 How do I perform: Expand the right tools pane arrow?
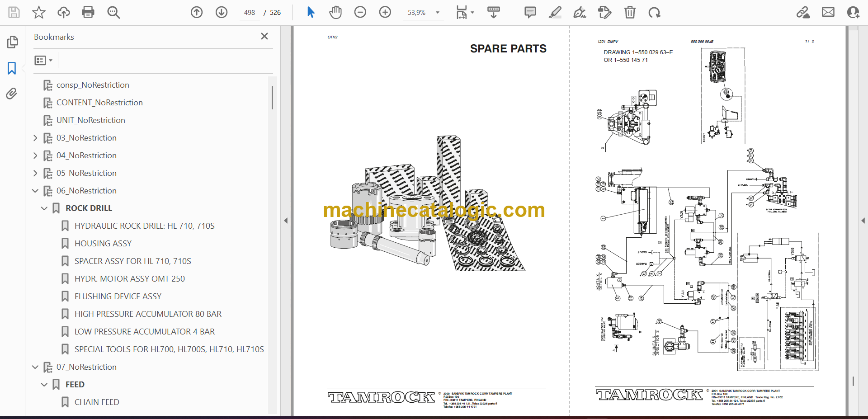863,221
